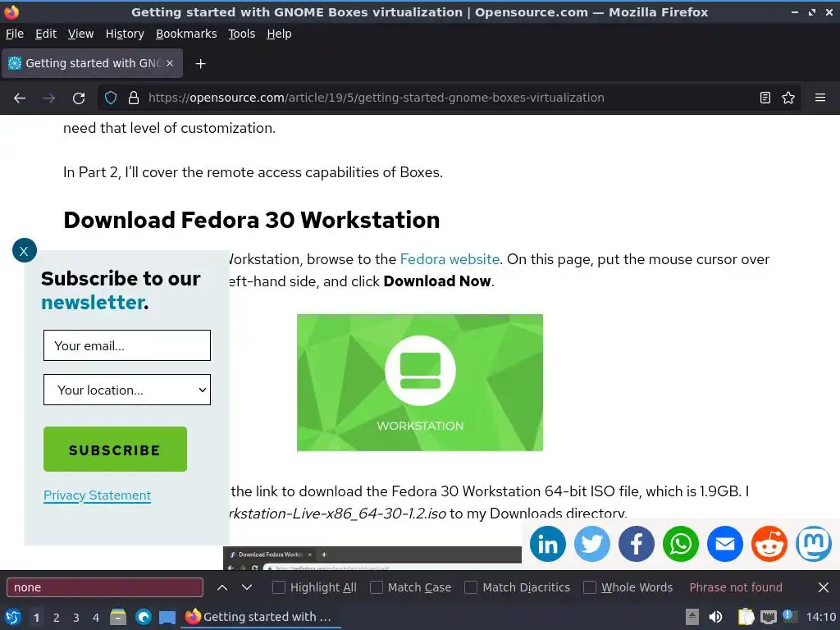Click the update notifier tray icon
Image resolution: width=840 pixels, height=630 pixels.
pos(788,616)
